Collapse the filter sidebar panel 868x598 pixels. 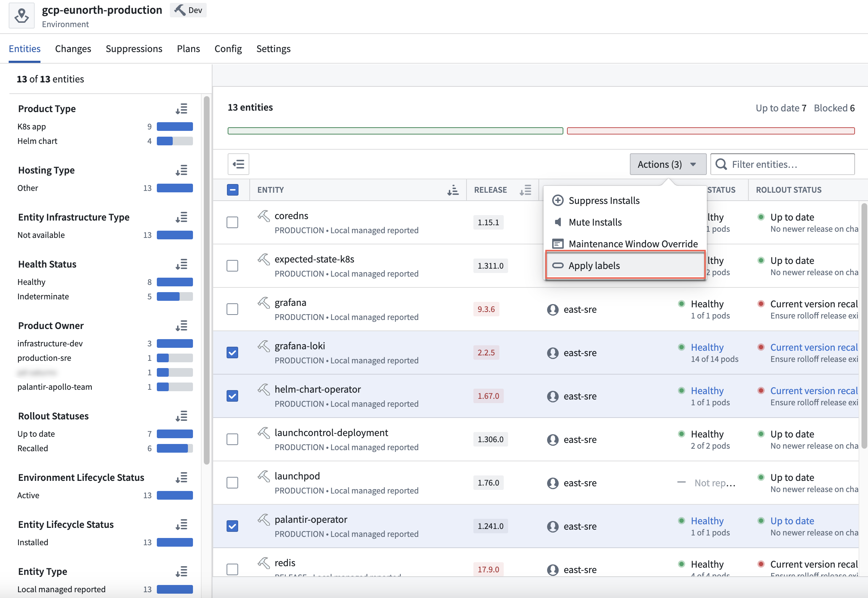pos(239,164)
